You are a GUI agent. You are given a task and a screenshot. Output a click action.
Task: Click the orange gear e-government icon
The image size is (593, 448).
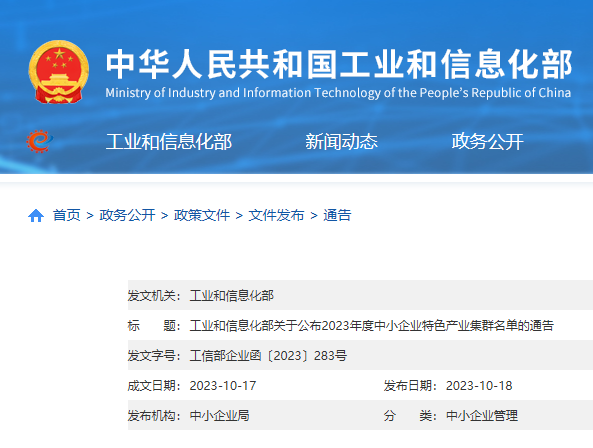(x=39, y=141)
